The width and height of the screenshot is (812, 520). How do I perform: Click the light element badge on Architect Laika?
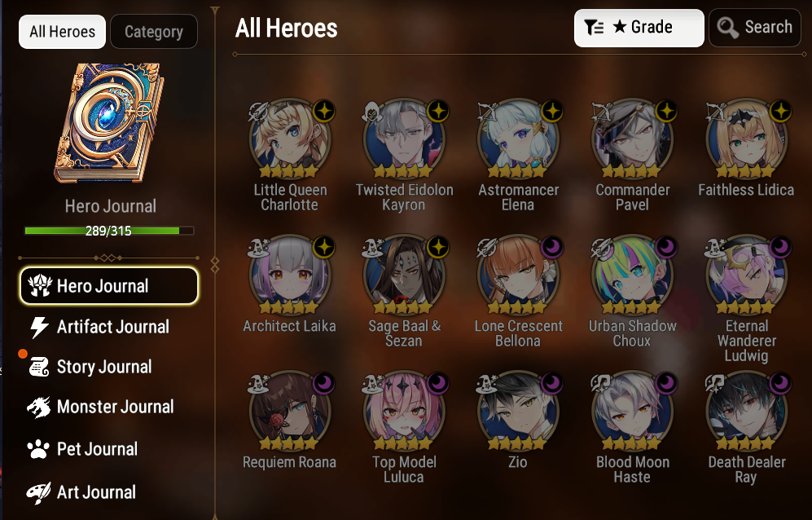324,247
